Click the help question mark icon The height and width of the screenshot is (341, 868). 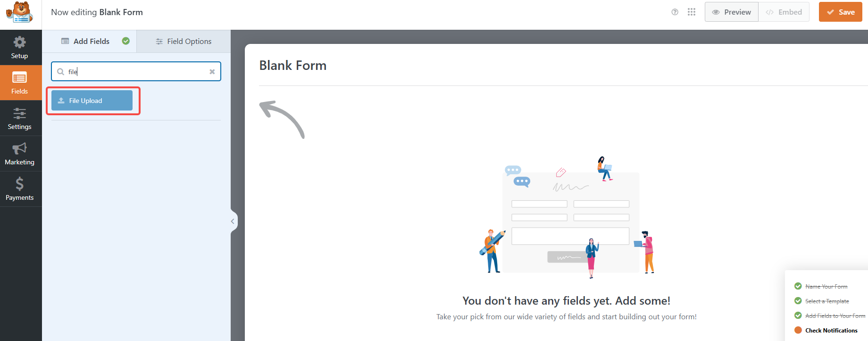tap(675, 12)
